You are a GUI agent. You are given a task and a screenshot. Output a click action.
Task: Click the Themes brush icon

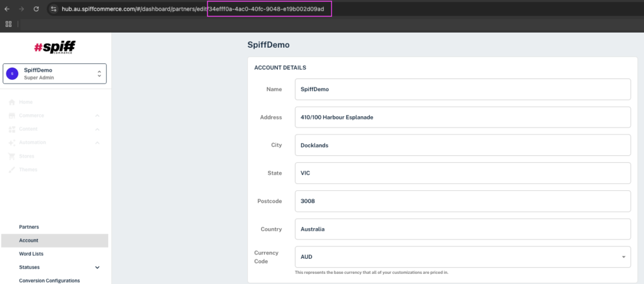coord(11,170)
